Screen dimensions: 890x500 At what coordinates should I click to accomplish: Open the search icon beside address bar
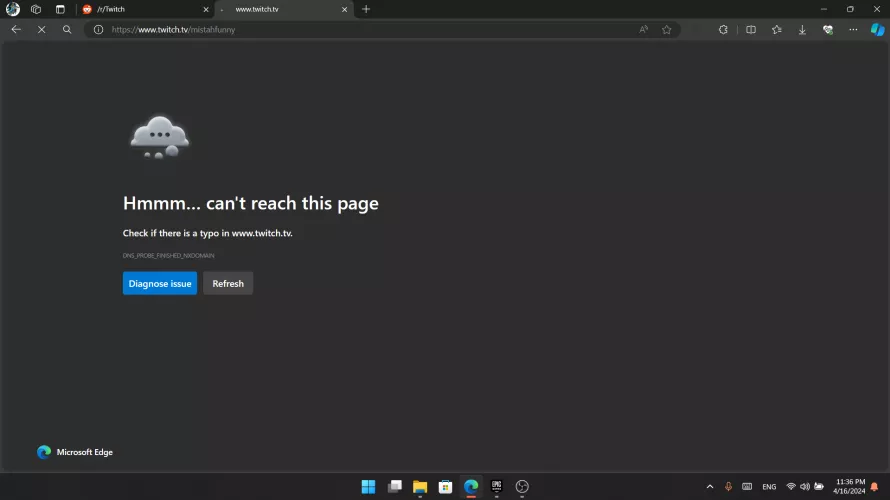[x=67, y=30]
